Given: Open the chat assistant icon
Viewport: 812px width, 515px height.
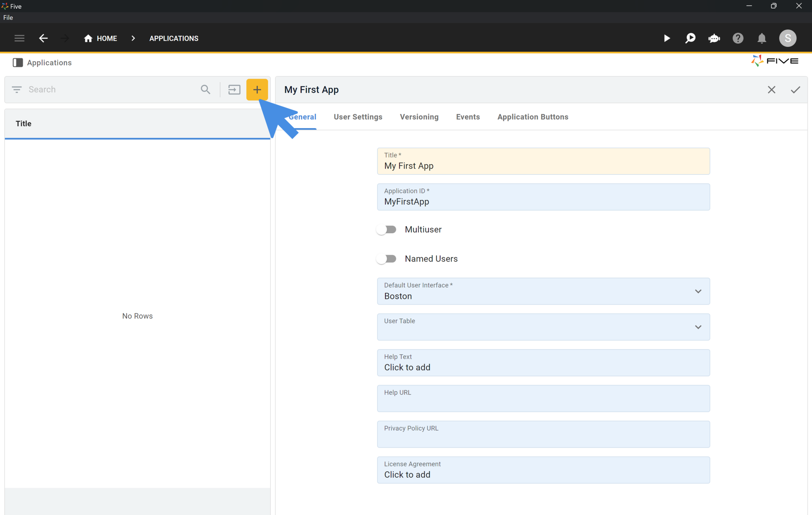Looking at the screenshot, I should 714,38.
